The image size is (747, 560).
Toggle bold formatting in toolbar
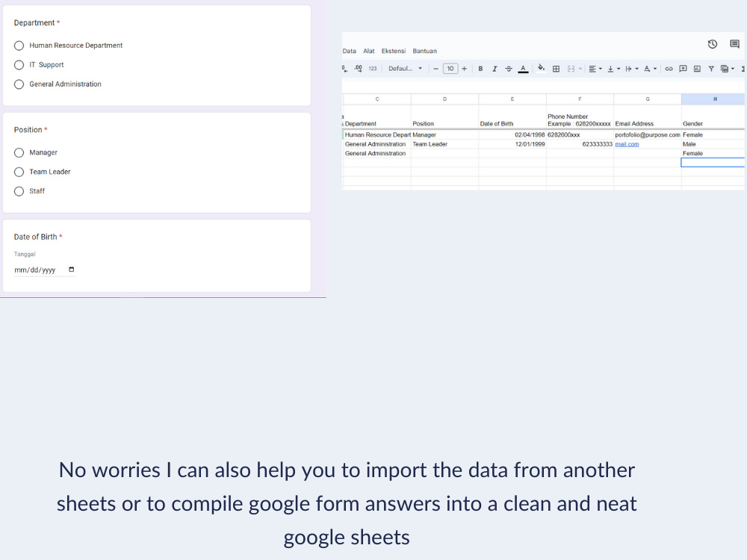pos(480,69)
